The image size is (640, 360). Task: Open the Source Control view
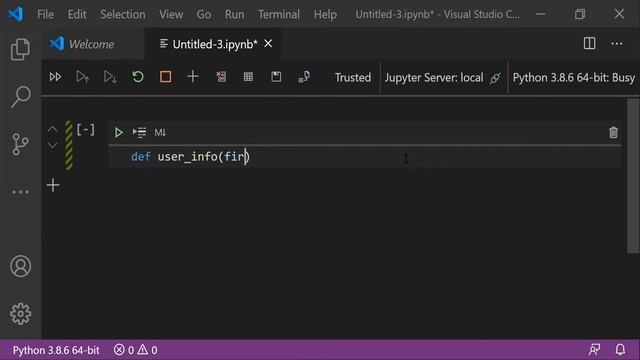coord(20,144)
